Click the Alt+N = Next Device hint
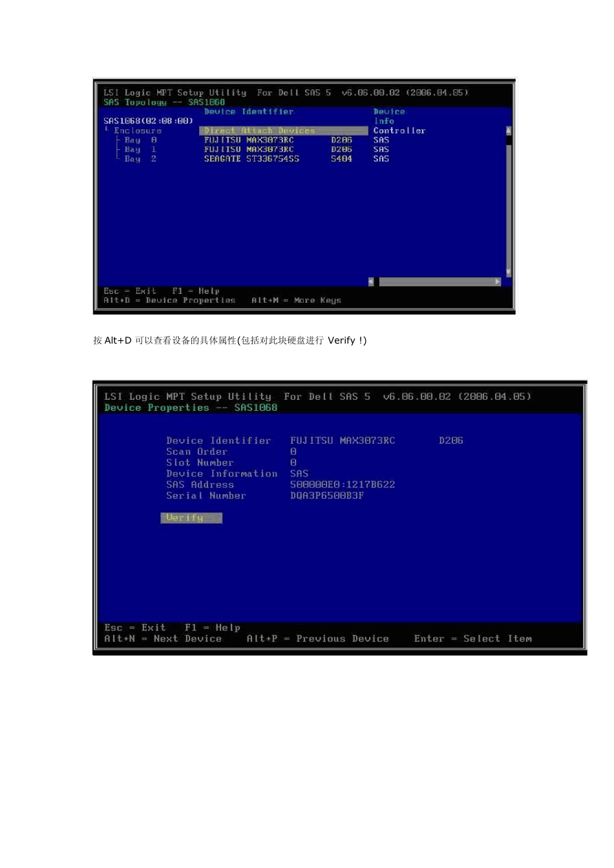 pos(163,639)
